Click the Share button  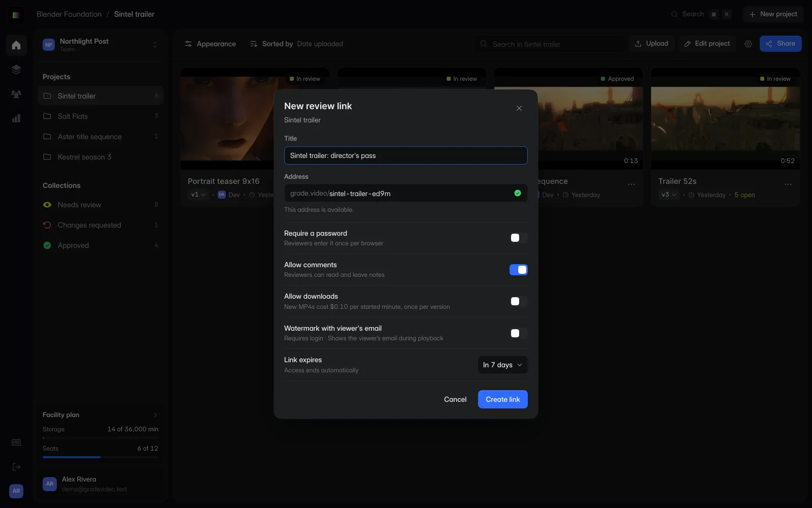pyautogui.click(x=781, y=44)
